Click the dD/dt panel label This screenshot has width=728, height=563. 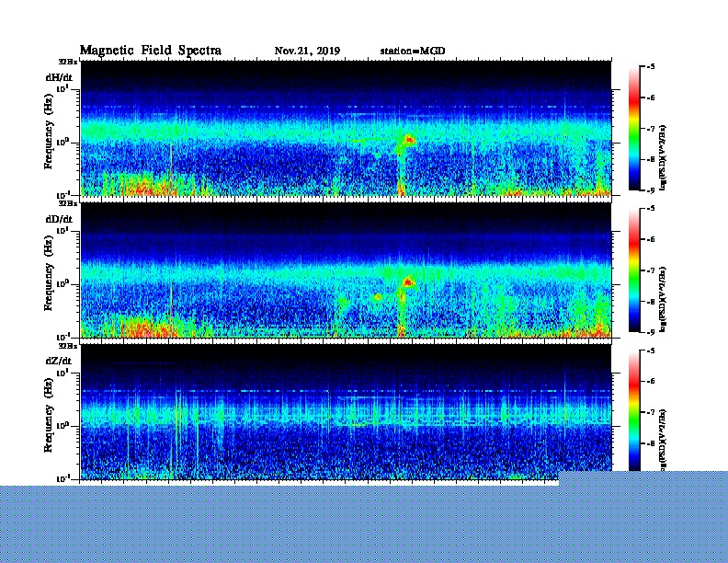coord(59,219)
